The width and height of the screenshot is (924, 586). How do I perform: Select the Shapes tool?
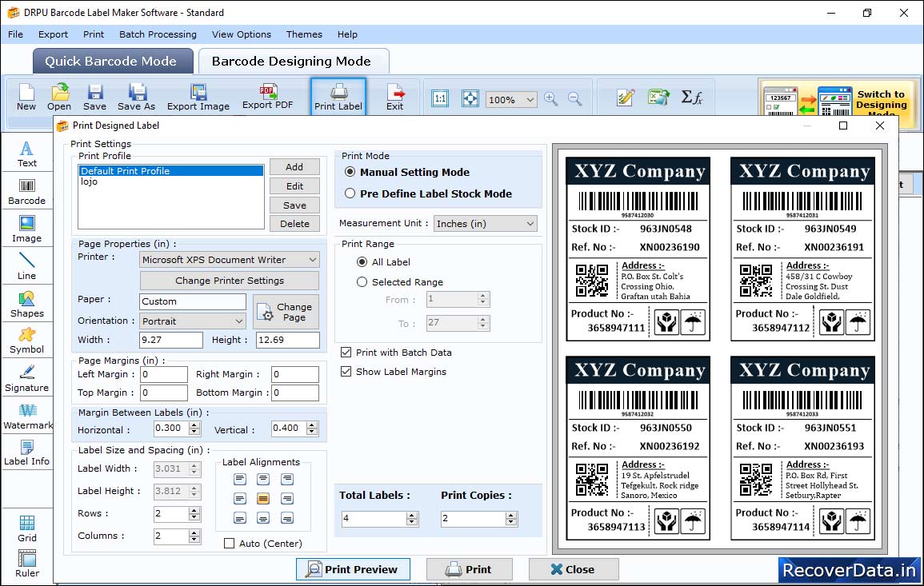(x=27, y=304)
